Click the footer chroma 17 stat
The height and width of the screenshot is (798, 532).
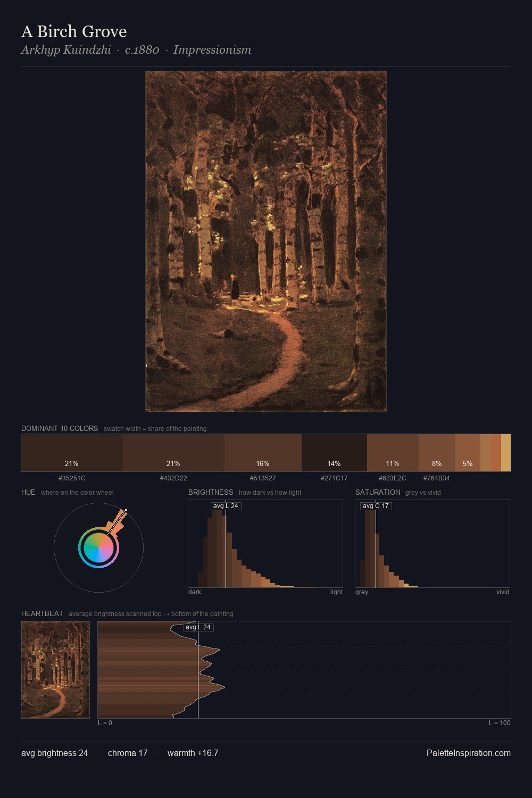128,753
